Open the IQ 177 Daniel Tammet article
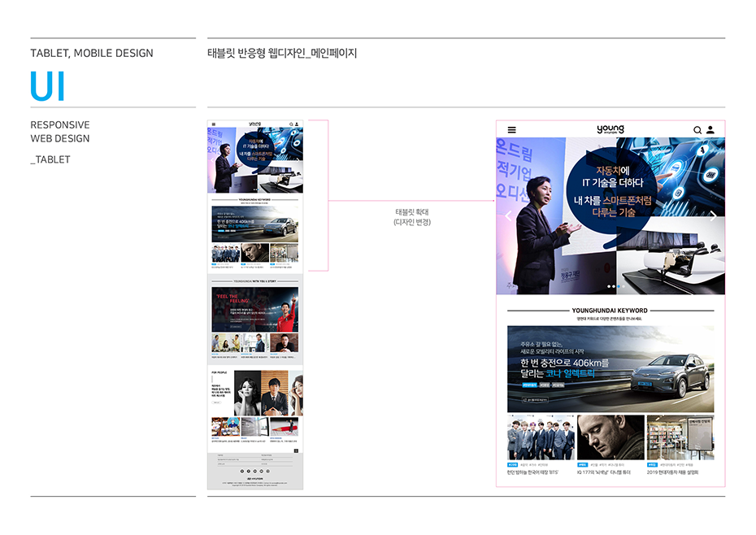 coord(610,437)
